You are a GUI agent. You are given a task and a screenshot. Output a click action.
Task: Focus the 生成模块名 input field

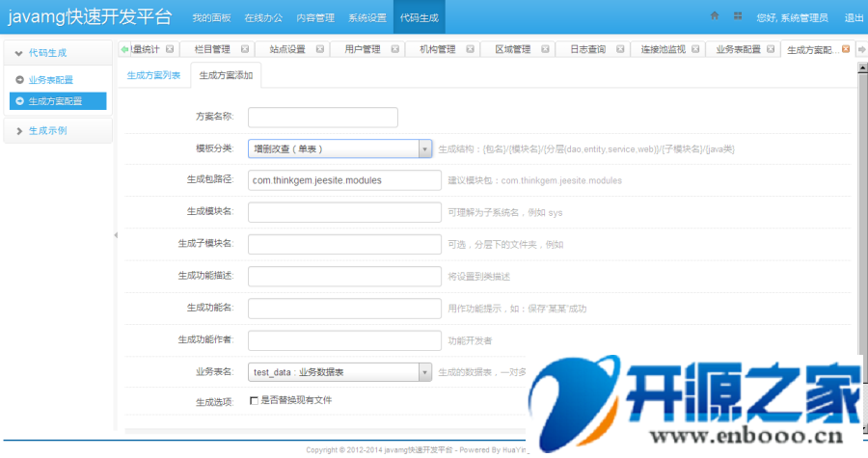coord(344,212)
